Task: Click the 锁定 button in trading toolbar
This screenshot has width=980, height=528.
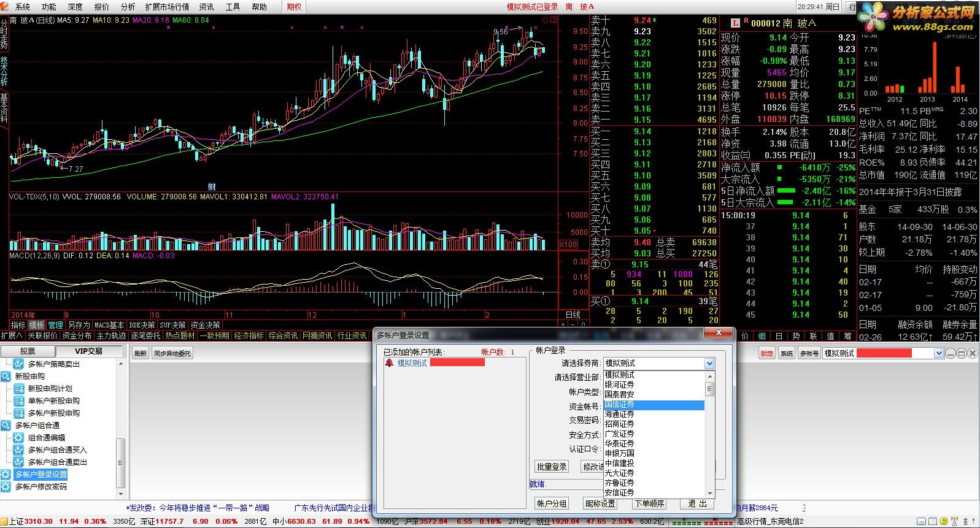Action: [767, 353]
